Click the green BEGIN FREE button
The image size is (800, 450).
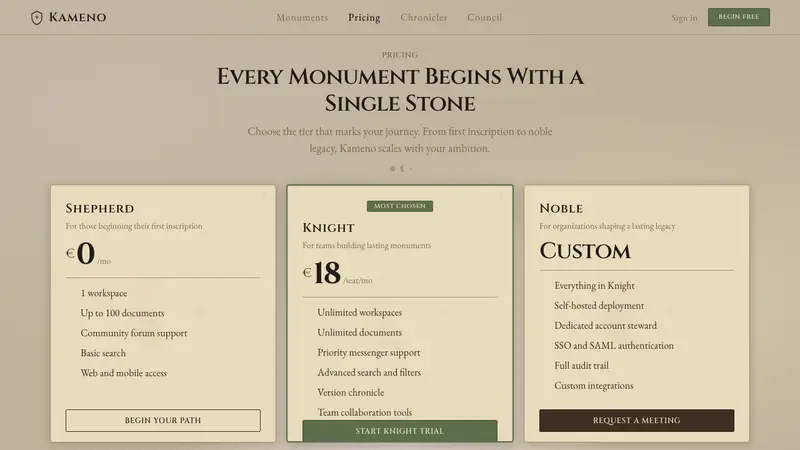tap(739, 17)
